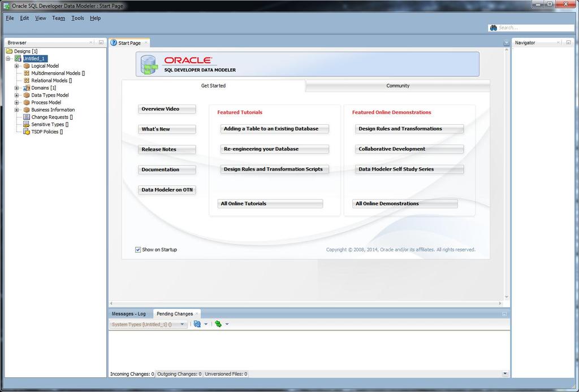Open dropdown arrow at Pending Changes status bar
This screenshot has height=392, width=579.
[x=505, y=373]
